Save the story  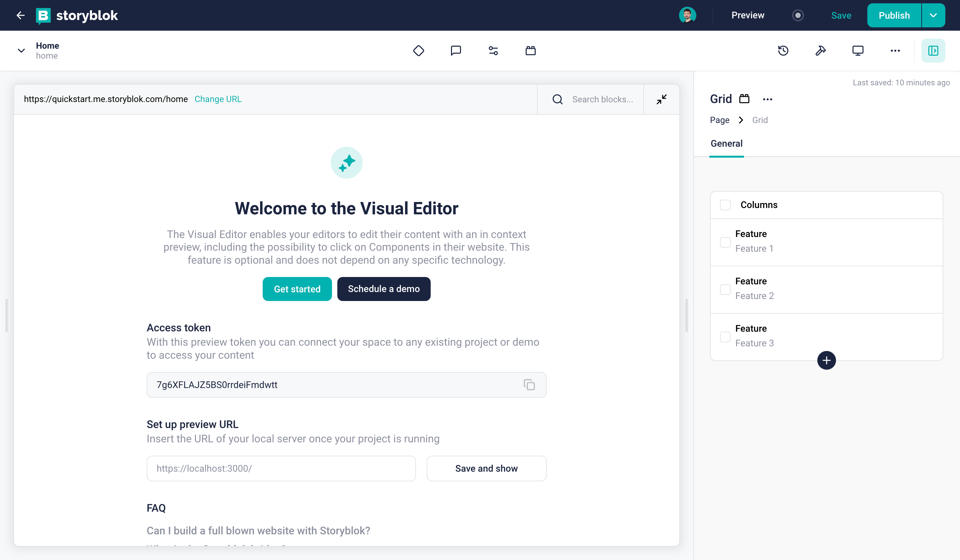point(841,15)
